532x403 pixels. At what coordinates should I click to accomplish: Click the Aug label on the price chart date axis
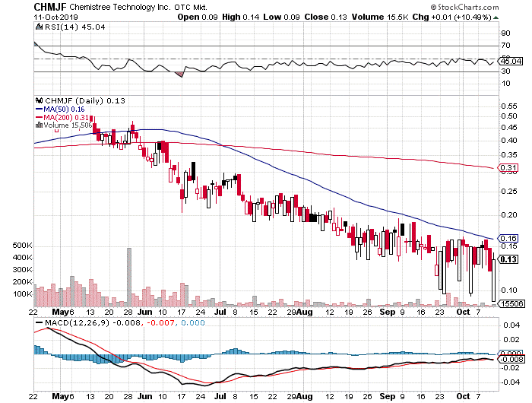(304, 312)
